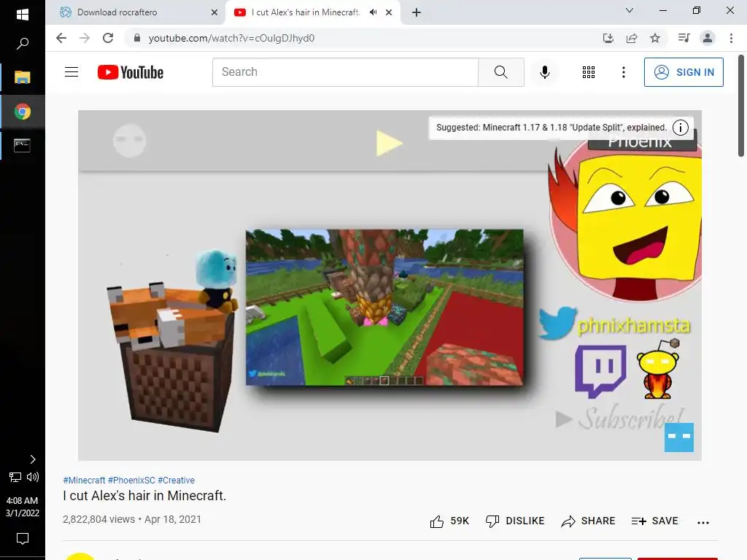Open the end-screen Minecraft video thumbnail
Viewport: 747px width, 560px height.
pyautogui.click(x=384, y=308)
